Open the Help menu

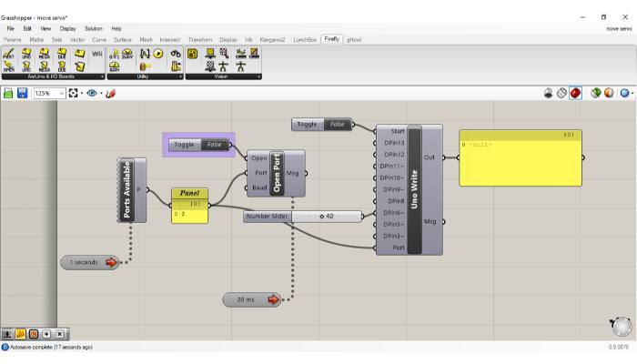[x=116, y=29]
